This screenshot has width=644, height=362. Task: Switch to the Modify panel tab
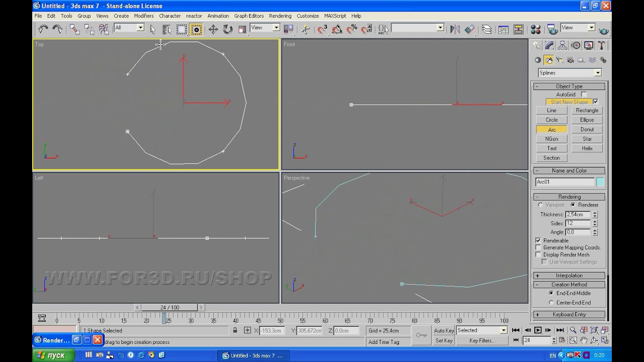pyautogui.click(x=549, y=46)
